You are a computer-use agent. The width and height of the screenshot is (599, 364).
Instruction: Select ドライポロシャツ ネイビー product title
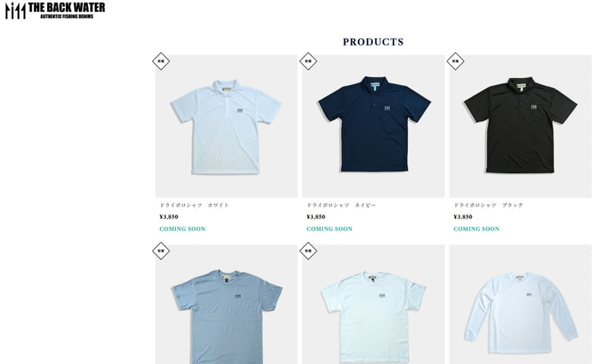[x=341, y=205]
